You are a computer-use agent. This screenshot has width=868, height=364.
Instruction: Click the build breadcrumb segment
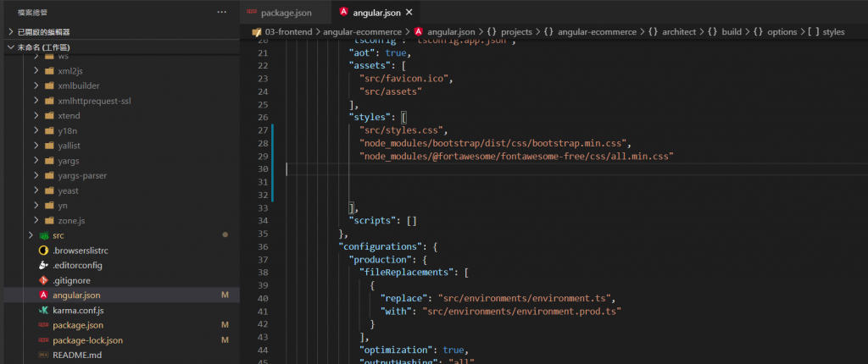point(732,31)
